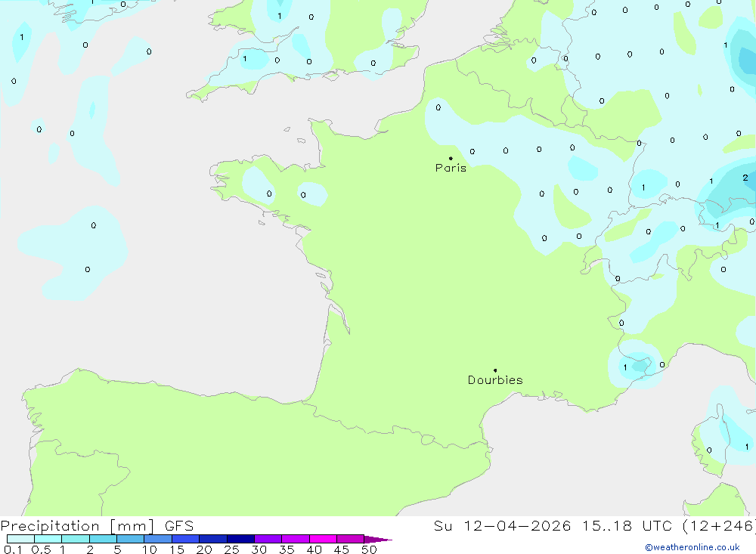Pick the 40–45 mm magenta legend swatch

coord(323,539)
